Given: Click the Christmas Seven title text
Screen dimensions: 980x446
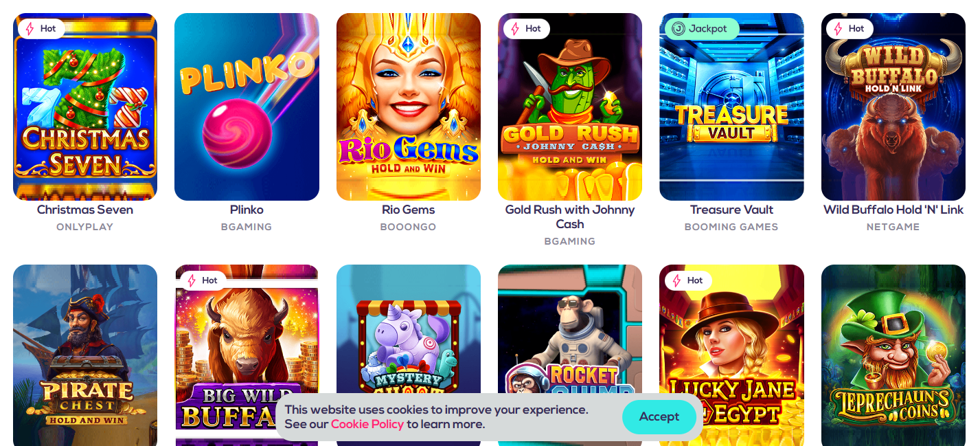Looking at the screenshot, I should tap(85, 210).
